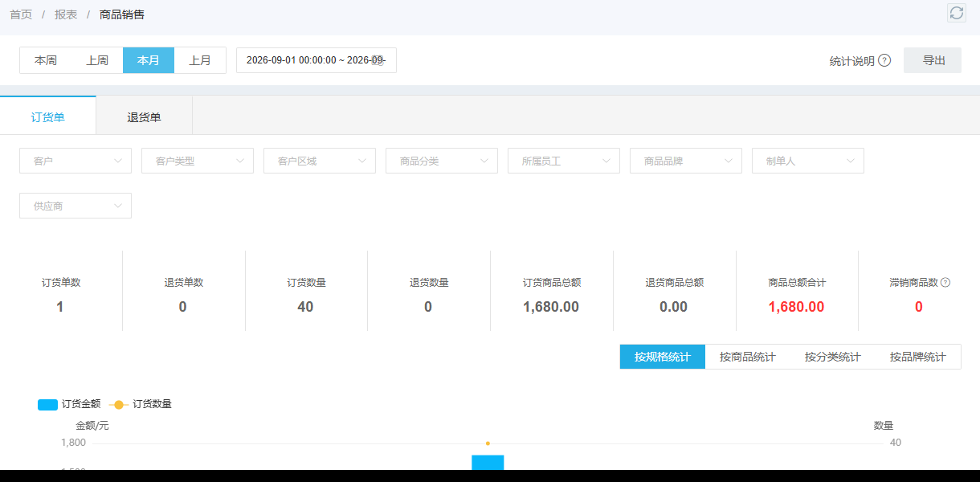Toggle the 订货数量 orange legend marker
980x482 pixels.
pyautogui.click(x=119, y=404)
